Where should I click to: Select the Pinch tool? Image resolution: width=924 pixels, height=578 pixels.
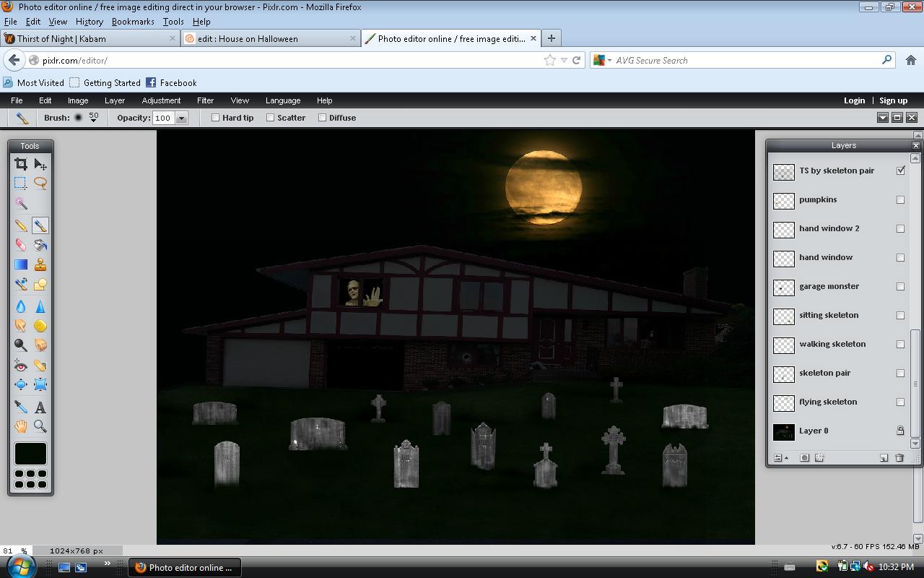tap(40, 385)
